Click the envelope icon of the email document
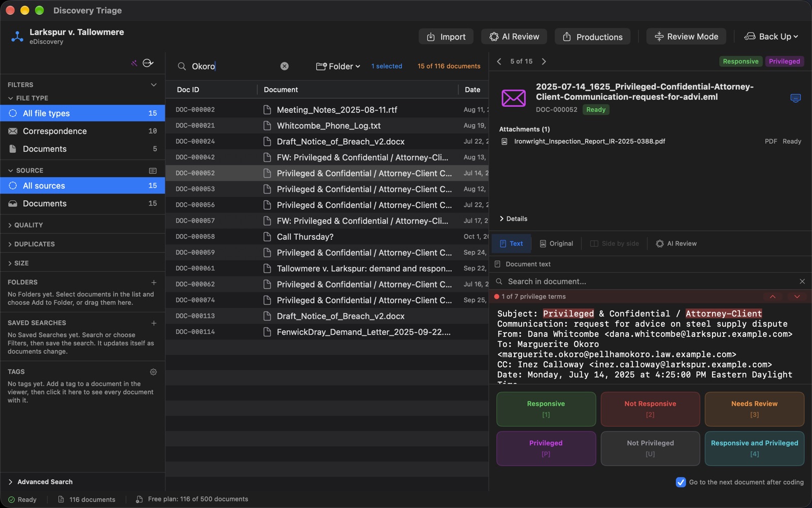The width and height of the screenshot is (812, 508). (x=514, y=98)
